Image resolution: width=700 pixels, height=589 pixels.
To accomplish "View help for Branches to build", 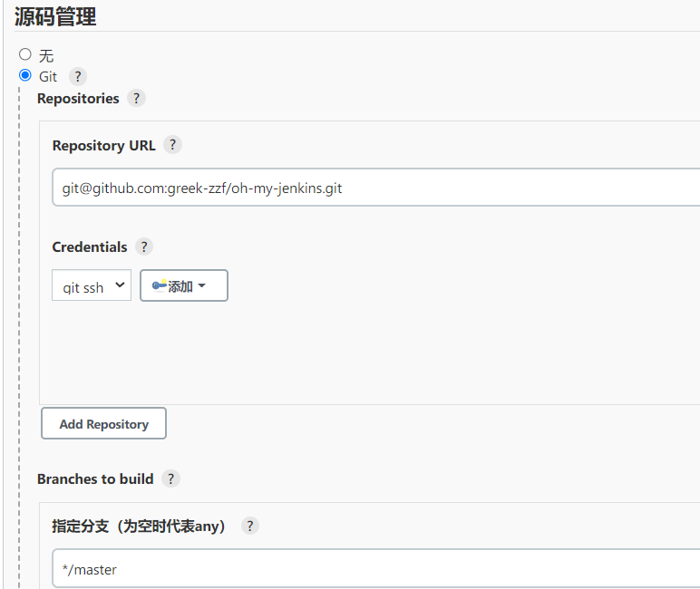I will 170,478.
